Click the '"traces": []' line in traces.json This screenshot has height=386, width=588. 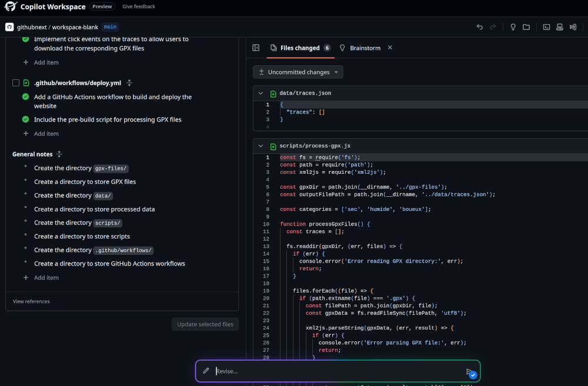tap(306, 112)
